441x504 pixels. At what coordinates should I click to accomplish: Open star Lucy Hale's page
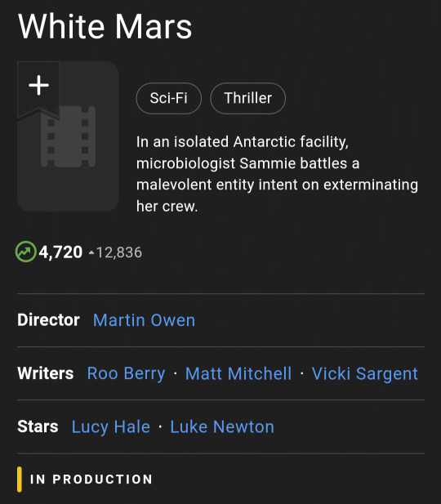(x=111, y=427)
